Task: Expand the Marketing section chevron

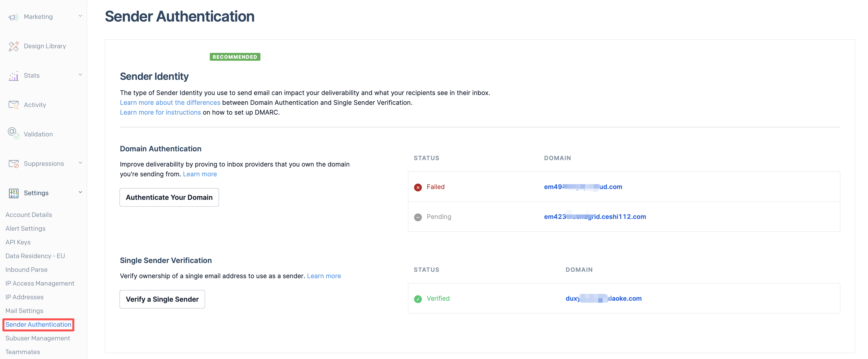Action: click(x=80, y=15)
